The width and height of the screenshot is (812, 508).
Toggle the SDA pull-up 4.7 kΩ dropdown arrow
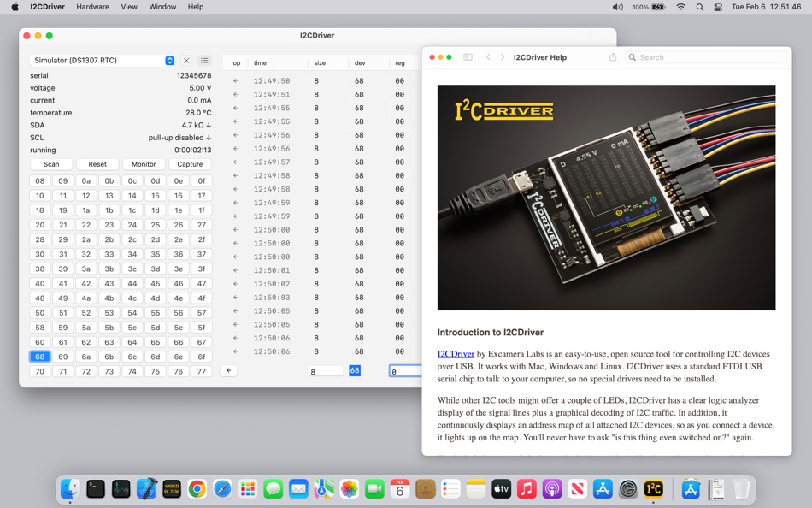[209, 125]
